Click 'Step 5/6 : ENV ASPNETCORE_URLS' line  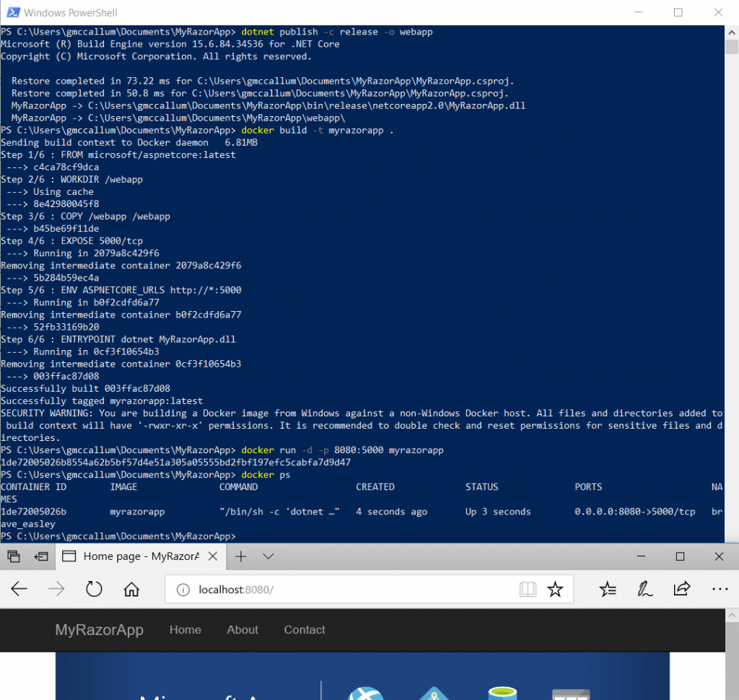121,290
